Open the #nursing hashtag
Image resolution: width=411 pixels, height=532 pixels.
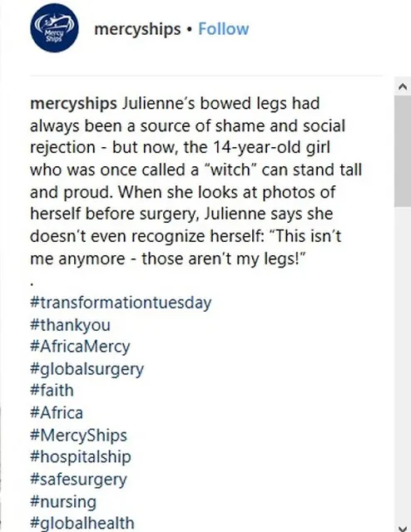click(63, 501)
